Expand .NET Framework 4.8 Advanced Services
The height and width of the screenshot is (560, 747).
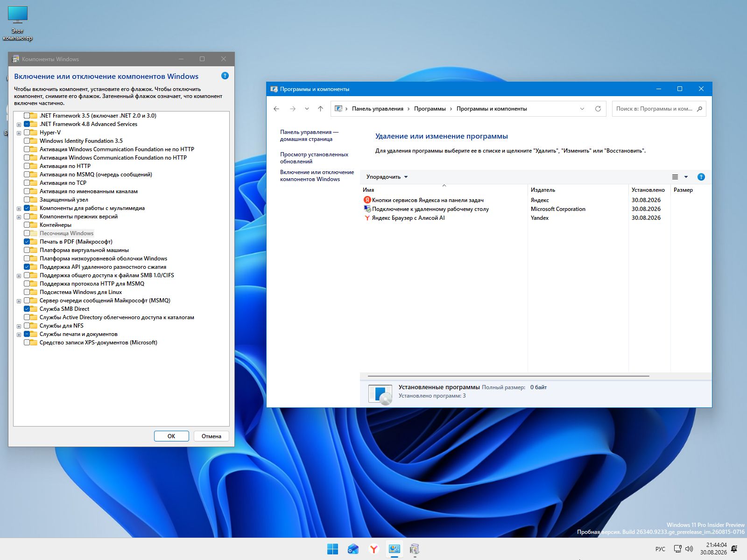[x=19, y=125]
